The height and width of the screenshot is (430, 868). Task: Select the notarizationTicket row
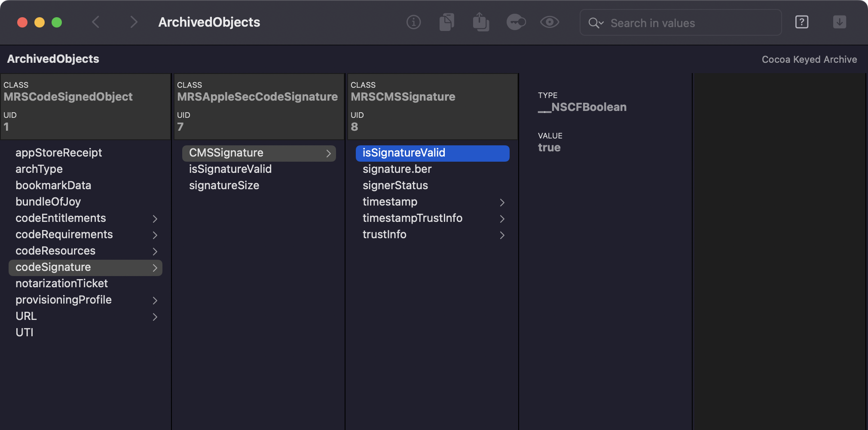(61, 283)
